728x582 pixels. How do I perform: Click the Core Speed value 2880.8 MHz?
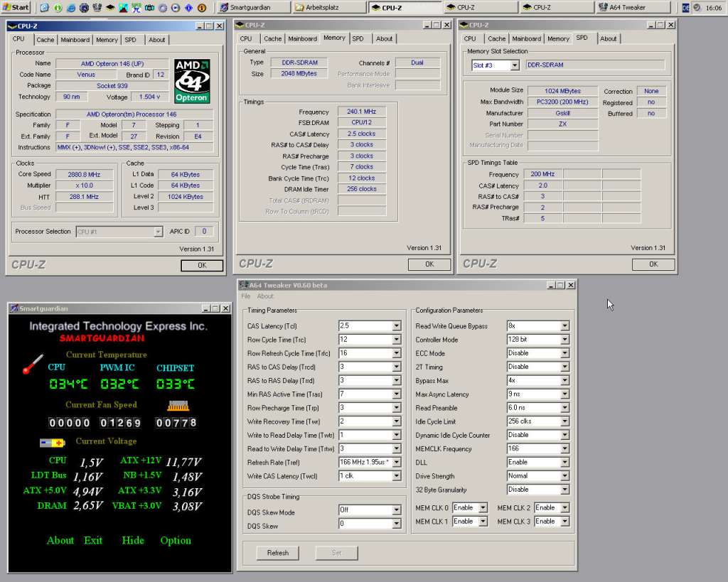[84, 175]
